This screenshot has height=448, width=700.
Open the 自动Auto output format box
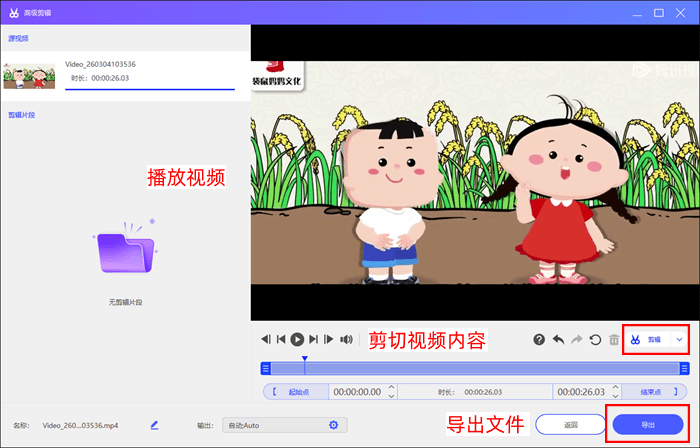285,425
